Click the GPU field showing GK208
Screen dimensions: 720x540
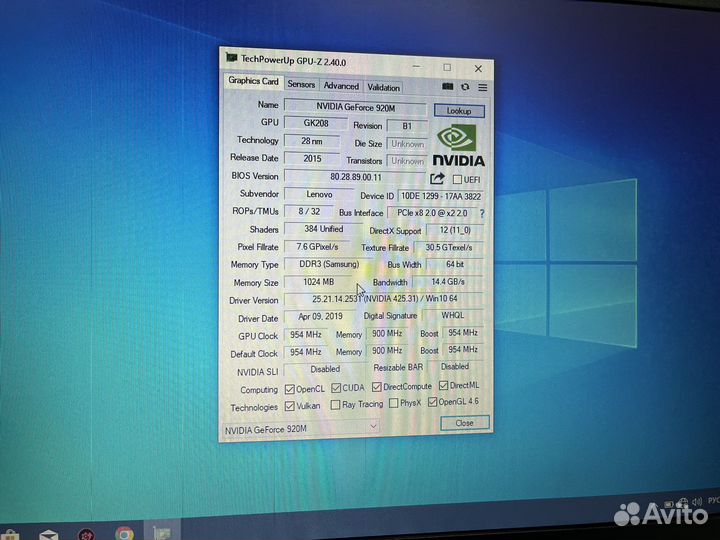(x=316, y=123)
